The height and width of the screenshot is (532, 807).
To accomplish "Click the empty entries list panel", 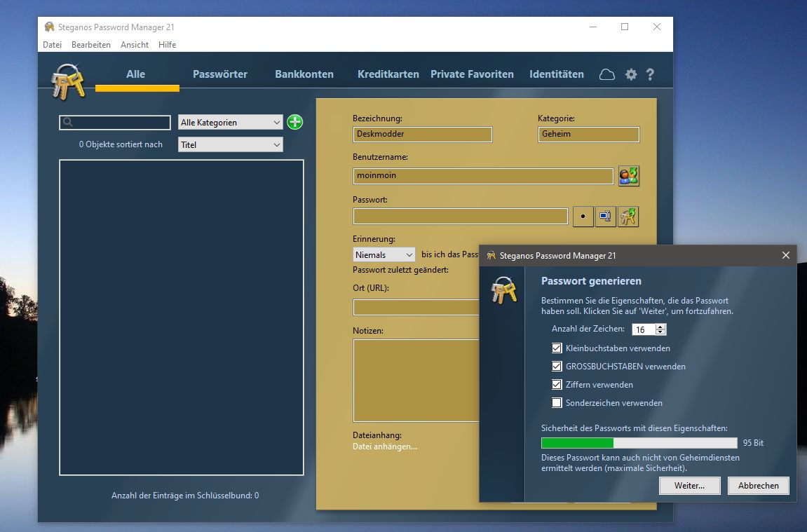I will [x=181, y=318].
